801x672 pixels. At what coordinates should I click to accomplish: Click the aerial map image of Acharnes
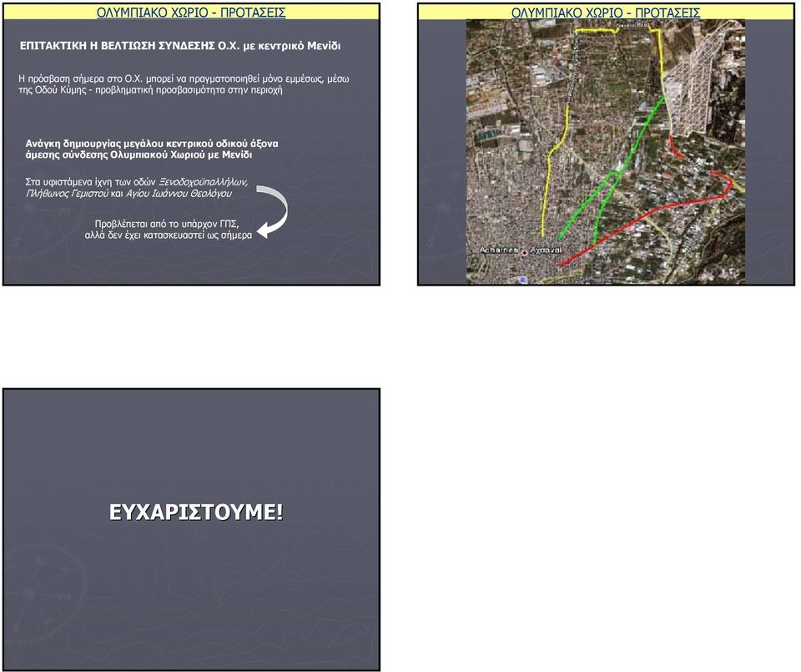[x=606, y=152]
